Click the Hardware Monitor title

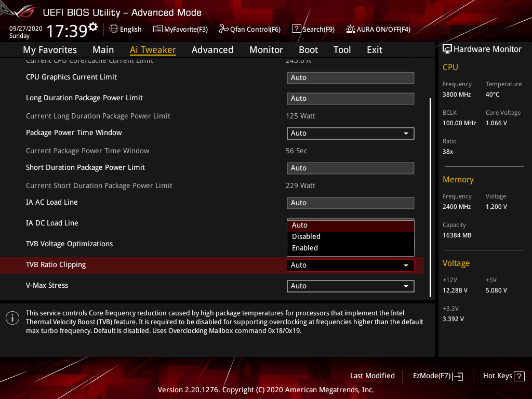(x=487, y=49)
